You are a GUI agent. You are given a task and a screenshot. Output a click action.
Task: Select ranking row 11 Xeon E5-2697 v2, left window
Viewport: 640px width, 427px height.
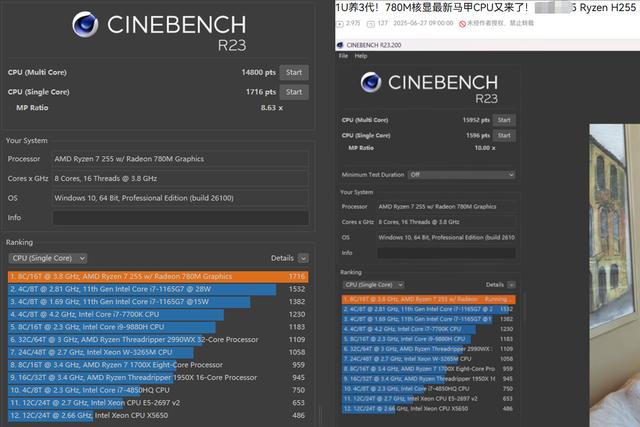pos(158,403)
